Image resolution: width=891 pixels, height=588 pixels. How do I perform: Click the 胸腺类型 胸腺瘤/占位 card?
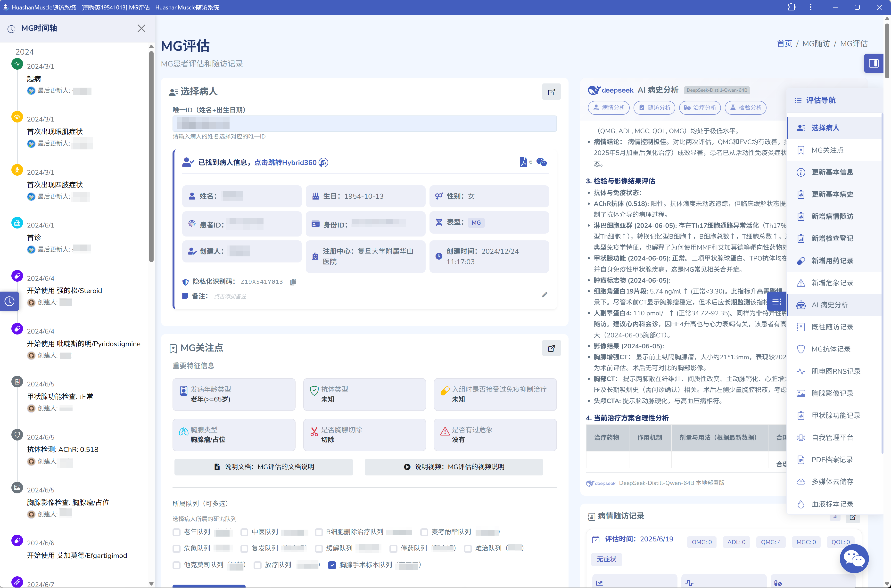[234, 435]
